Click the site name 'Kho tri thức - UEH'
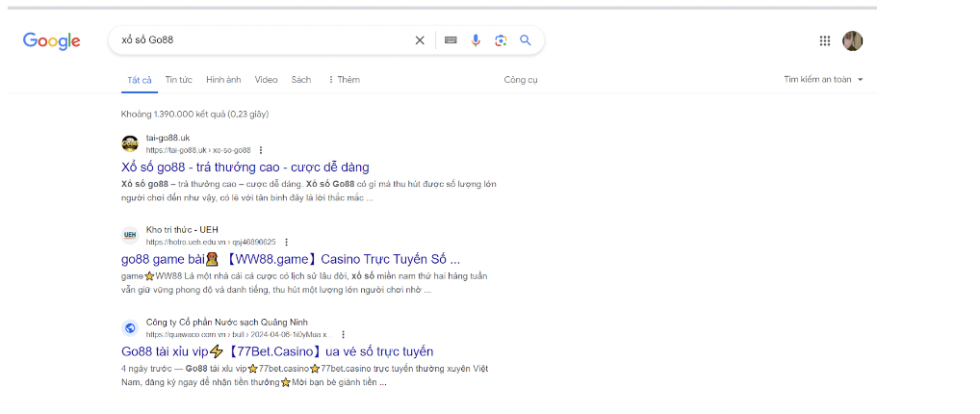Screen dimensions: 980x414 [183, 229]
